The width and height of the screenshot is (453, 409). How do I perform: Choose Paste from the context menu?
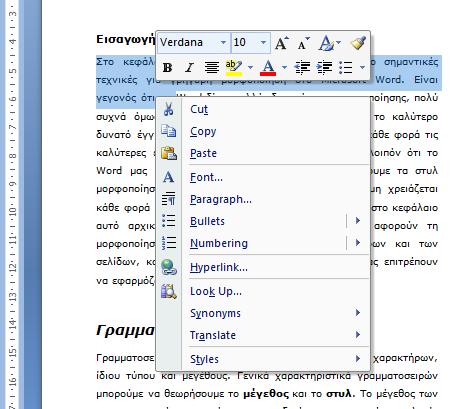[x=263, y=153]
